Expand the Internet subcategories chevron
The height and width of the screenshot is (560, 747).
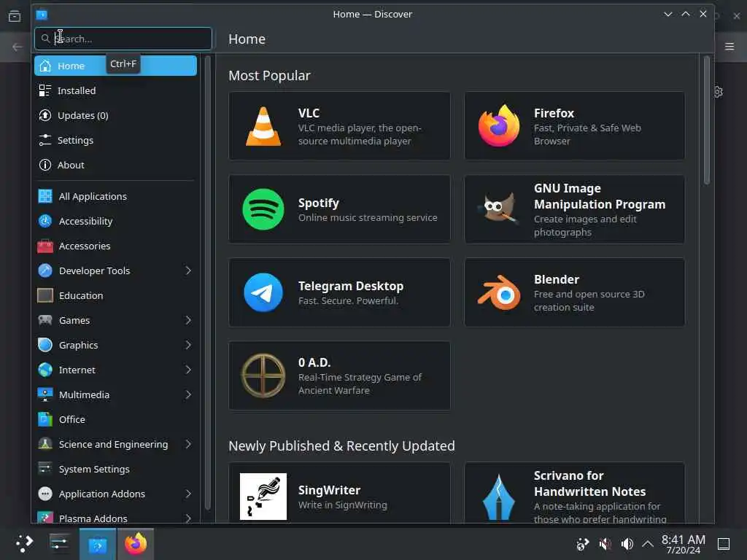[188, 370]
